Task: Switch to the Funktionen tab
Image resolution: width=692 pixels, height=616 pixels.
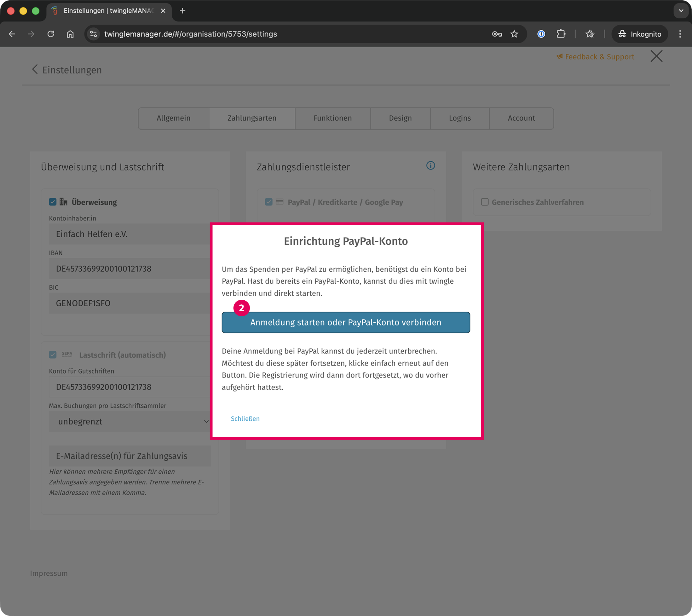Action: tap(332, 118)
